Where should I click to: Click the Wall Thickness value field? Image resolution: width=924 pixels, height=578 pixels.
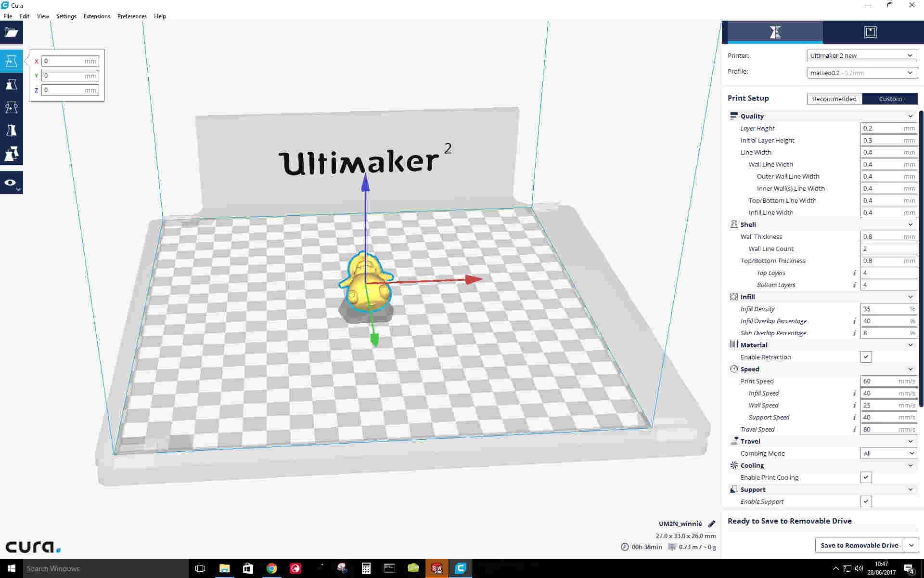pos(889,236)
